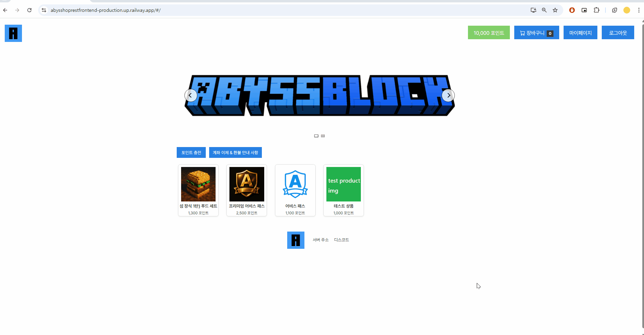Screen dimensions: 644x335
Task: Open the burger 푸드 세트 product image
Action: 198,184
